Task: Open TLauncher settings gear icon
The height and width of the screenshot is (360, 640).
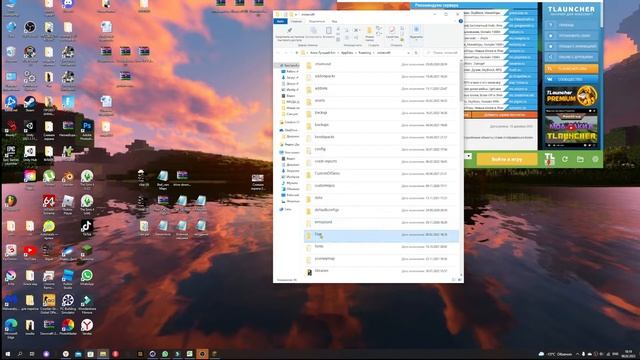Action: pyautogui.click(x=595, y=159)
